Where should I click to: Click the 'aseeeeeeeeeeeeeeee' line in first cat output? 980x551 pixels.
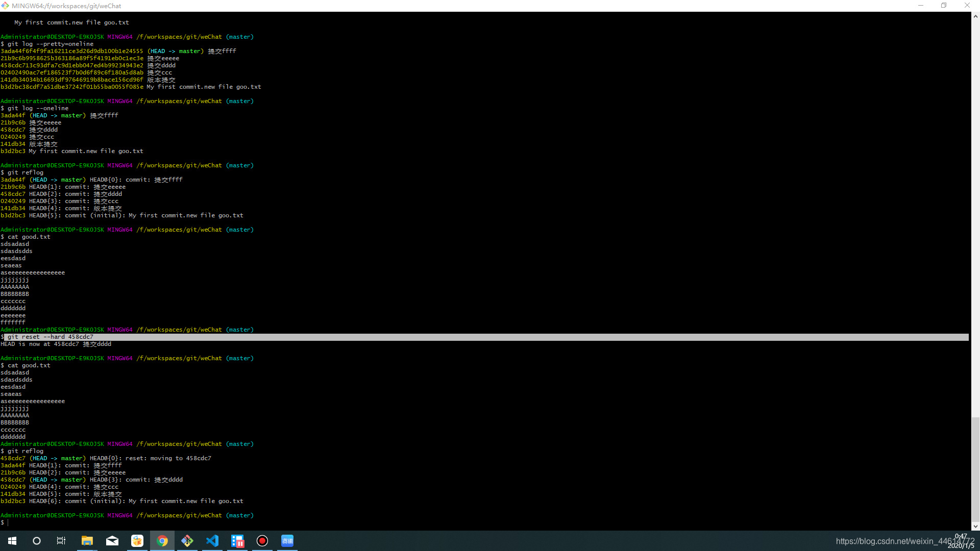(33, 272)
